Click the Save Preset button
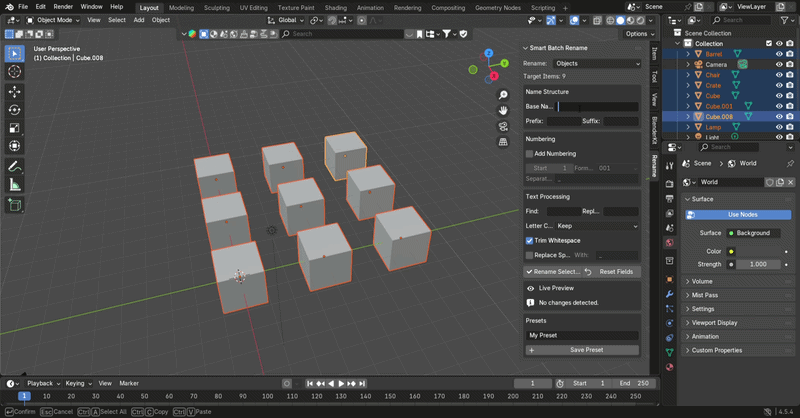The height and width of the screenshot is (418, 800). click(582, 350)
